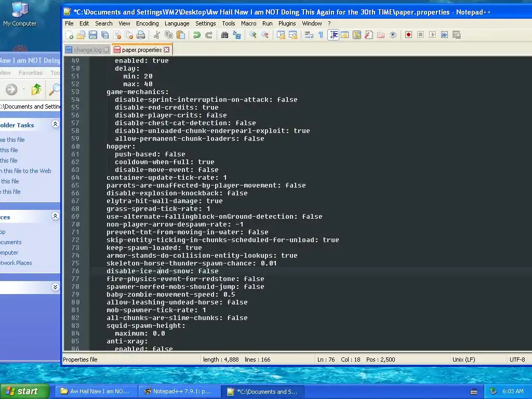Collapse the Other Places panel in Explorer
The width and height of the screenshot is (532, 399).
tap(55, 216)
